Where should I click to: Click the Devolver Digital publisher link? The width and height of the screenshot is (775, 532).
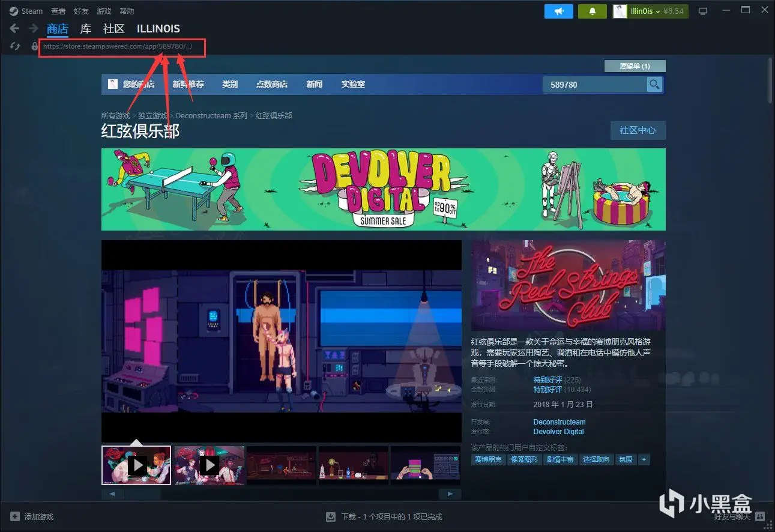pyautogui.click(x=558, y=431)
